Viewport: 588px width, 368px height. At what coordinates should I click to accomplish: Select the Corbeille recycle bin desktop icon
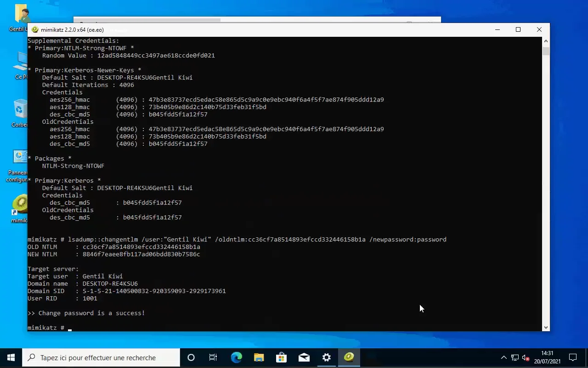point(19,113)
